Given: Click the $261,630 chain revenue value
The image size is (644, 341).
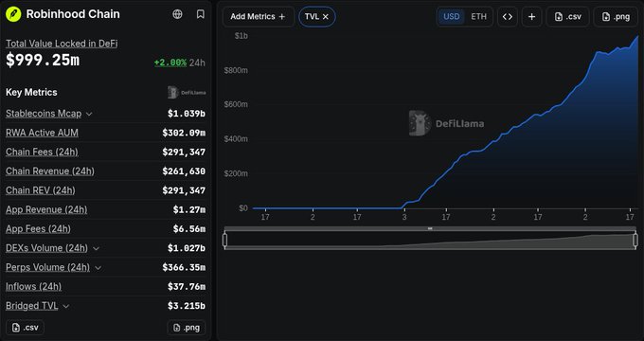Looking at the screenshot, I should pyautogui.click(x=184, y=170).
